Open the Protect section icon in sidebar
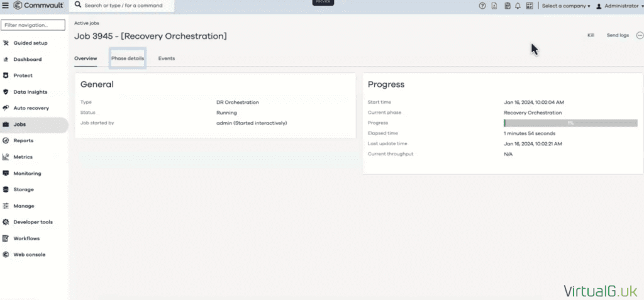The image size is (644, 300). pyautogui.click(x=6, y=75)
